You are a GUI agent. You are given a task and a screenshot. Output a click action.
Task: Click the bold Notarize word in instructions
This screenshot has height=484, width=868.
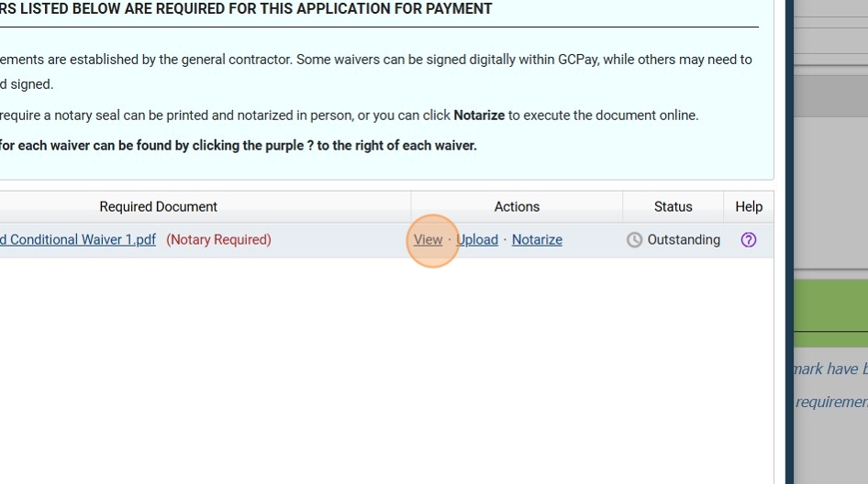[x=479, y=115]
